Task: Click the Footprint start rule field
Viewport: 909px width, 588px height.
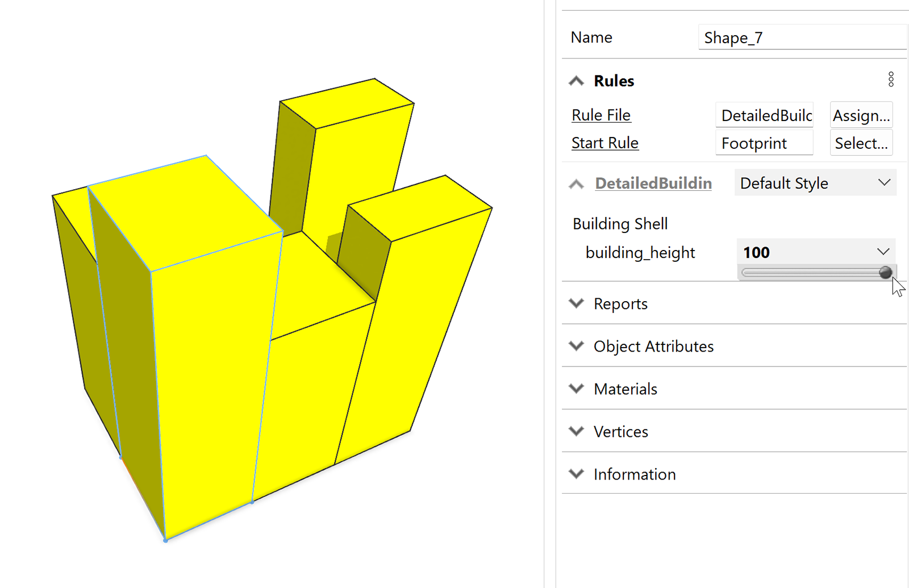Action: (x=764, y=143)
